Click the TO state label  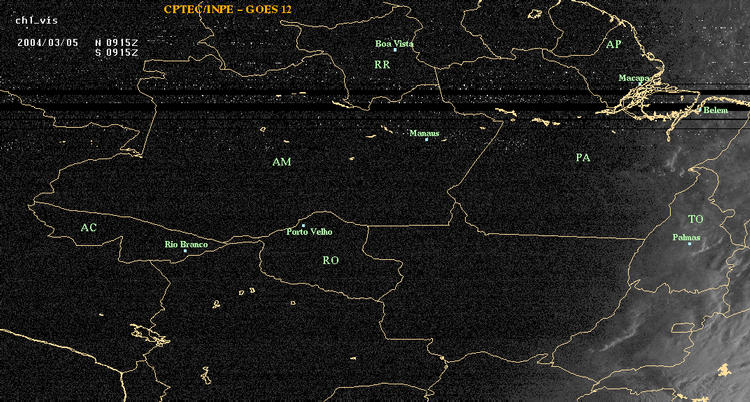(695, 219)
